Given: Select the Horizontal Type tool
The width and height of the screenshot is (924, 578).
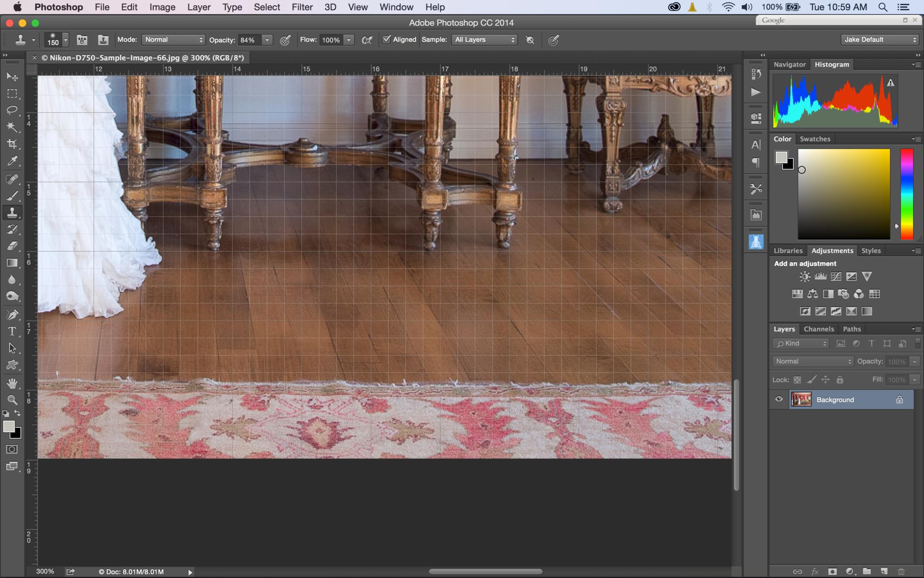Looking at the screenshot, I should click(x=12, y=331).
